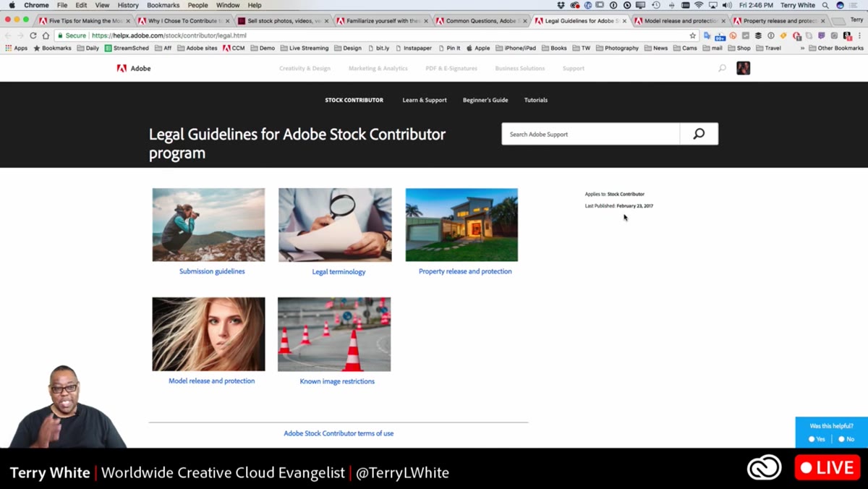Click the Chrome address bar URL
Image resolution: width=868 pixels, height=489 pixels.
coord(169,35)
